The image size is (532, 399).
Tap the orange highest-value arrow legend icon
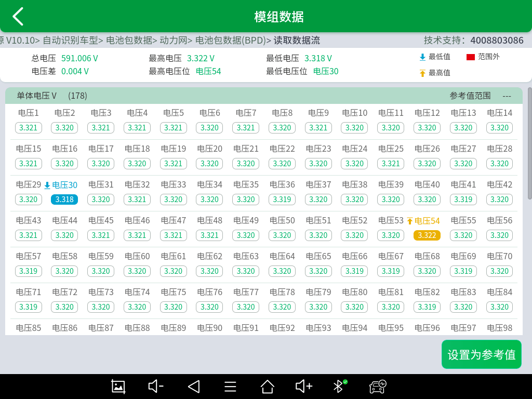[422, 73]
